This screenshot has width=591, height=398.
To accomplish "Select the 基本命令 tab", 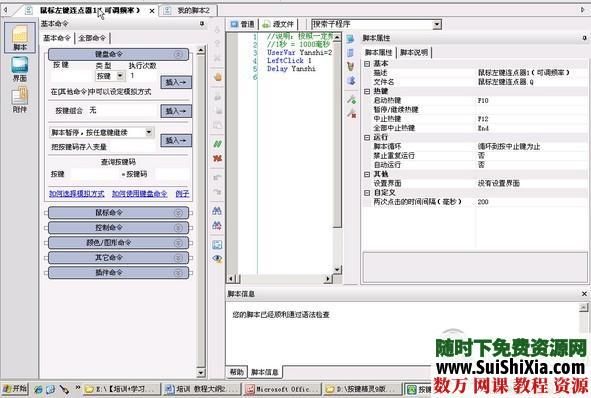I will click(x=57, y=38).
